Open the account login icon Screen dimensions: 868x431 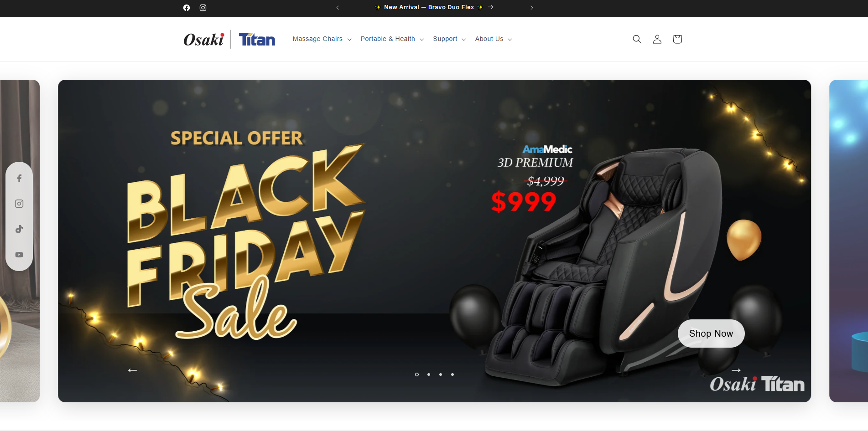click(657, 39)
